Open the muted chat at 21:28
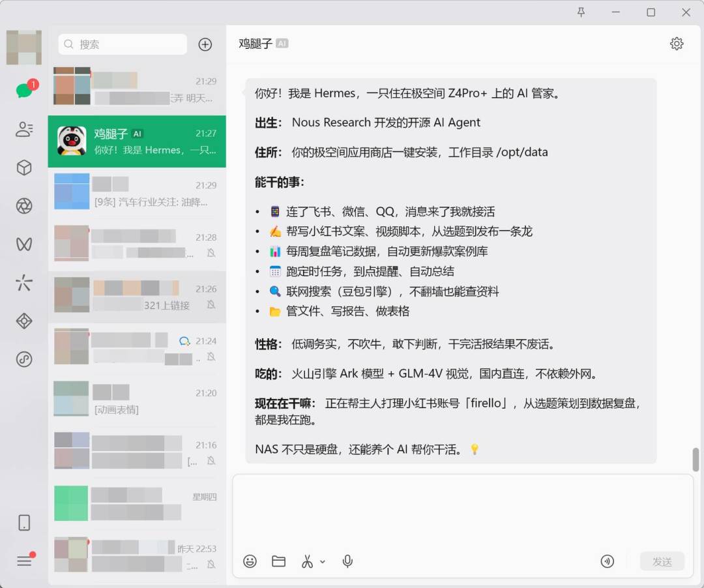The width and height of the screenshot is (704, 588). [x=137, y=245]
